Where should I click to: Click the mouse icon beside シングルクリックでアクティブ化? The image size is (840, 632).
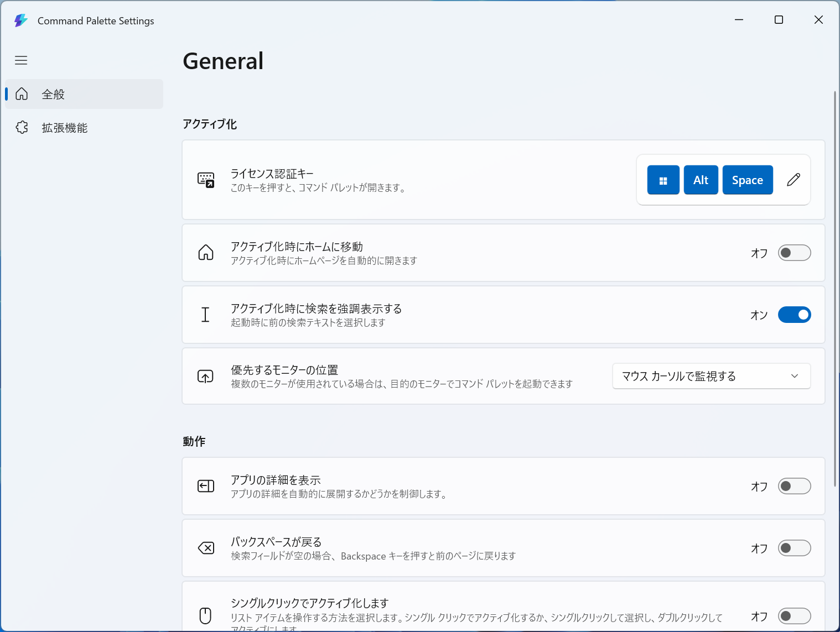click(x=205, y=615)
